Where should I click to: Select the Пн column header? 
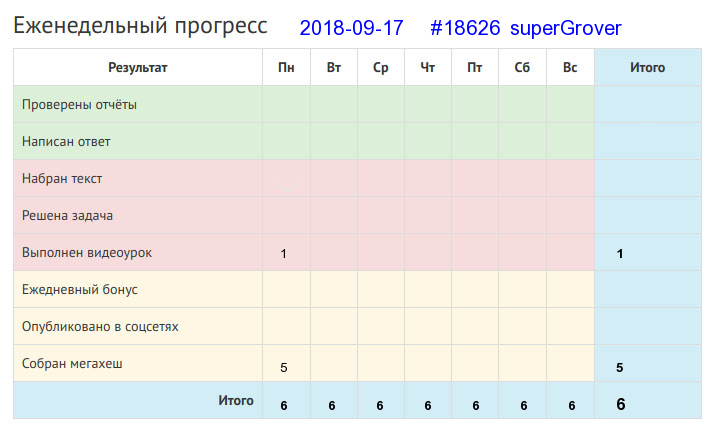coord(286,68)
